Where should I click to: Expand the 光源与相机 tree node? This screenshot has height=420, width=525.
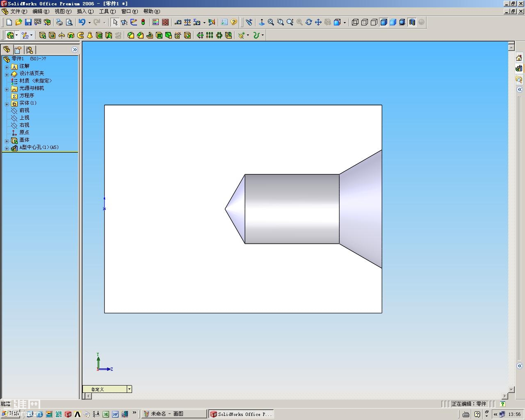[7, 89]
